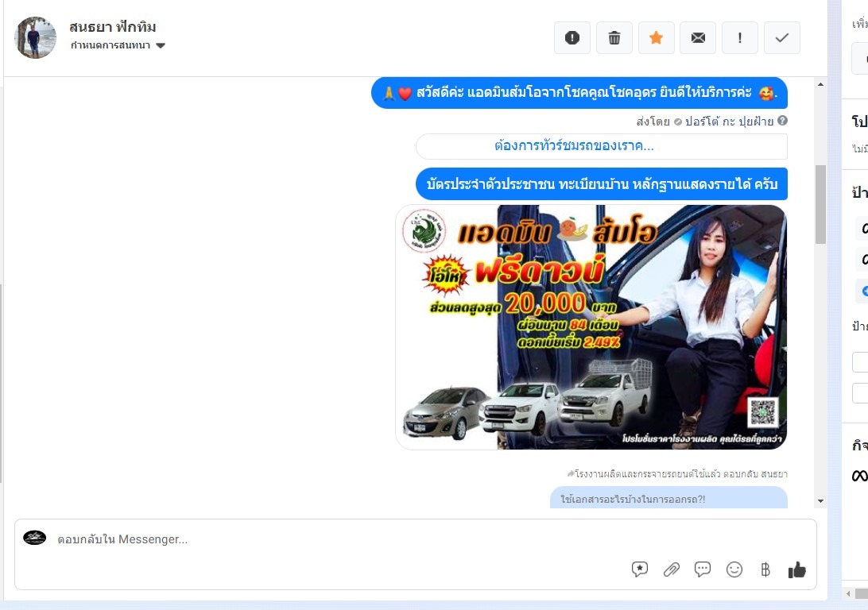
Task: Click the ส่งโดย ปอร์โต้ กะ ปุยฝ้าย sender label
Action: click(x=705, y=121)
